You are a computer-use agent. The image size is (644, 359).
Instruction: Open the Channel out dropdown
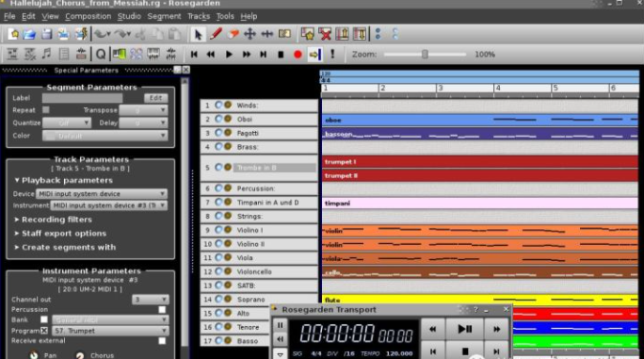[x=150, y=300]
